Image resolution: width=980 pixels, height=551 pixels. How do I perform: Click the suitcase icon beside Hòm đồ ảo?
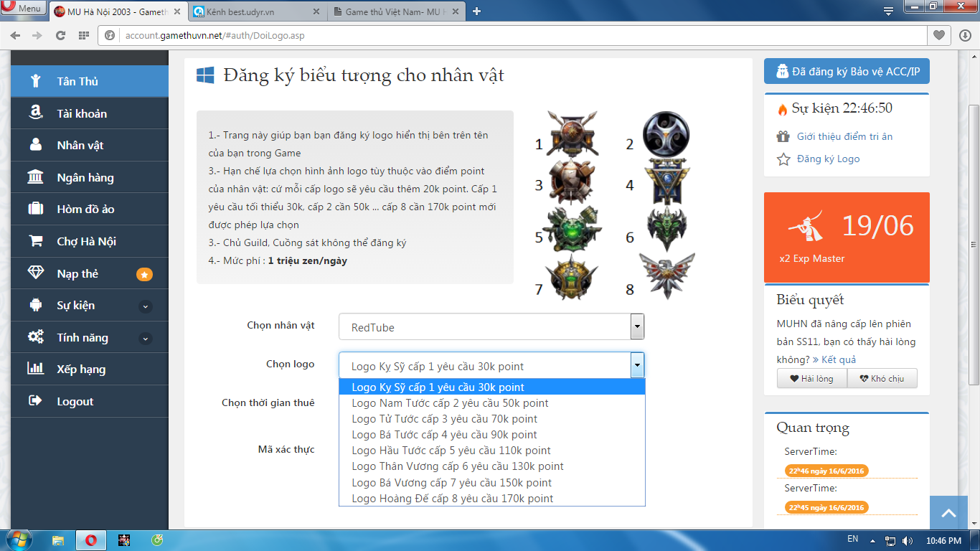click(35, 209)
